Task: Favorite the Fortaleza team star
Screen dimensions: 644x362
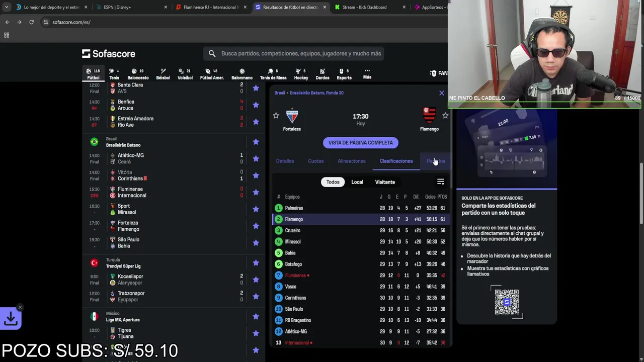Action: [276, 116]
